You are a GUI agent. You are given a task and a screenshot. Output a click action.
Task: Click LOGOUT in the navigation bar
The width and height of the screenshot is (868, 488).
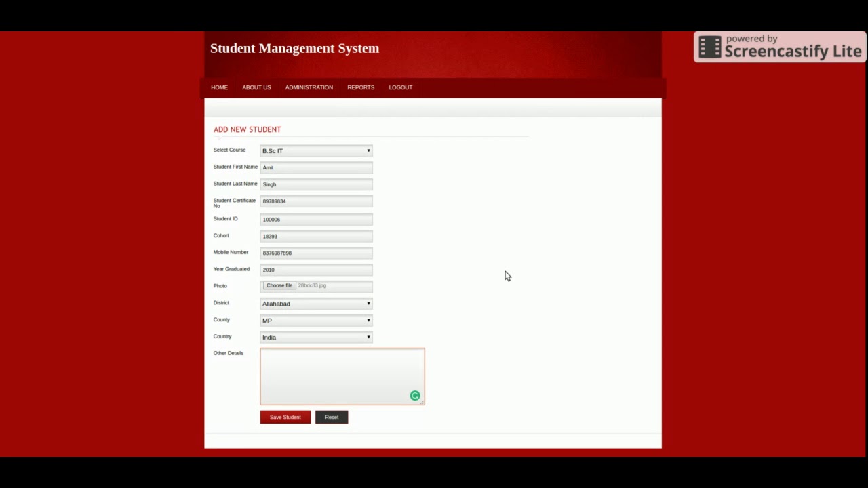[401, 87]
